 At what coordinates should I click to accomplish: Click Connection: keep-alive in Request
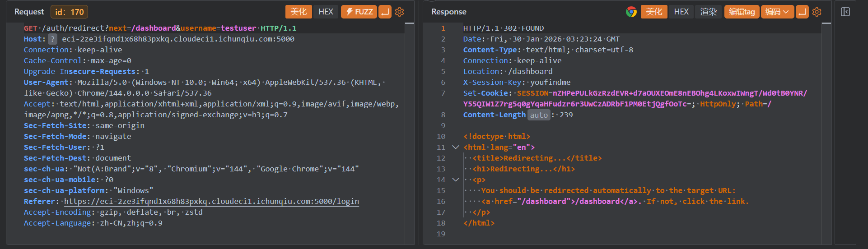[73, 50]
